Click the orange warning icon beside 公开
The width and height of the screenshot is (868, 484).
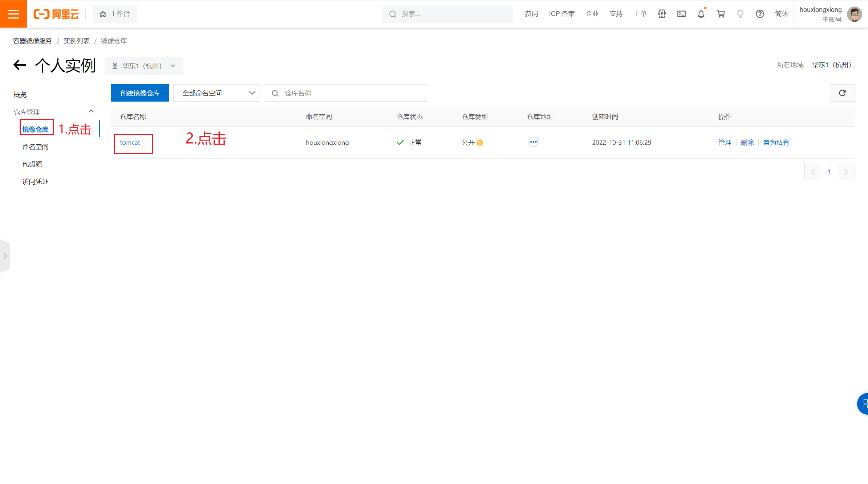click(480, 143)
